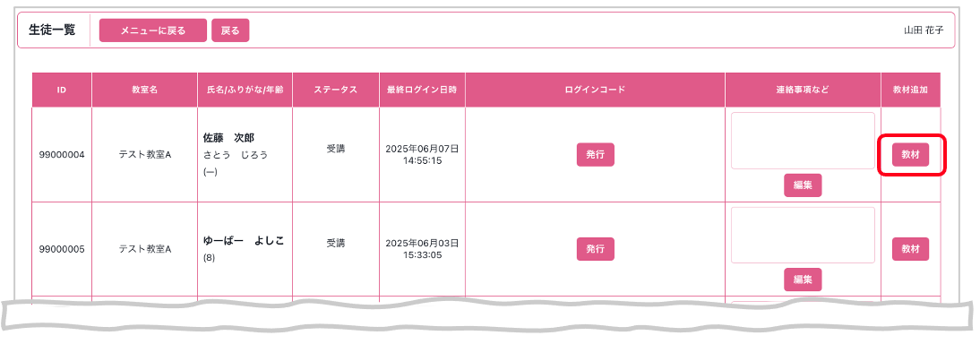Open 教材 for student 99000004

(x=911, y=154)
